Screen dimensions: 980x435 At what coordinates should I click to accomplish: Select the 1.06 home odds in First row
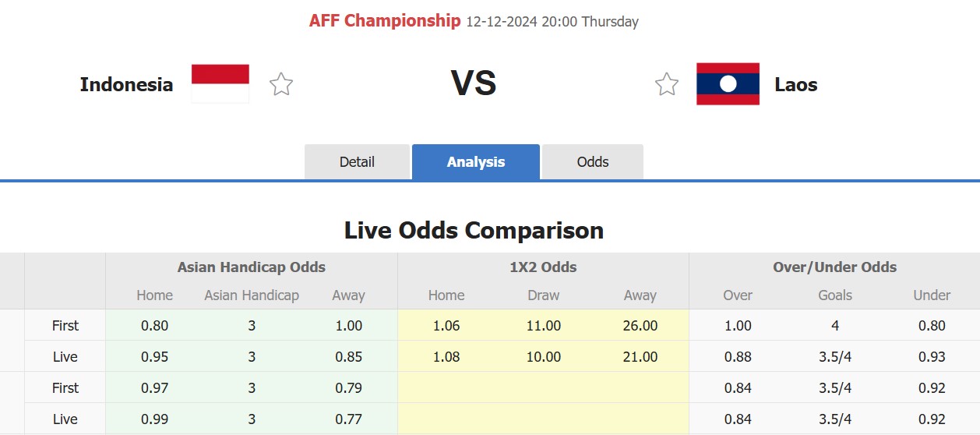pos(446,326)
